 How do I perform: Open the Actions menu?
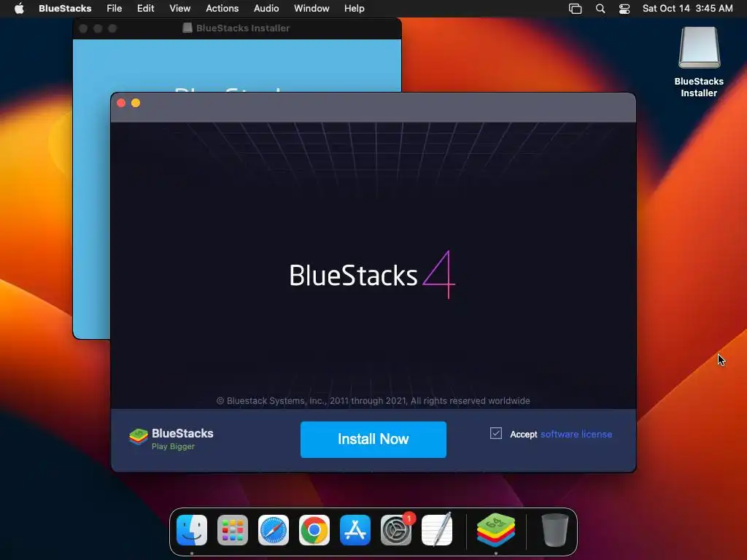tap(222, 9)
